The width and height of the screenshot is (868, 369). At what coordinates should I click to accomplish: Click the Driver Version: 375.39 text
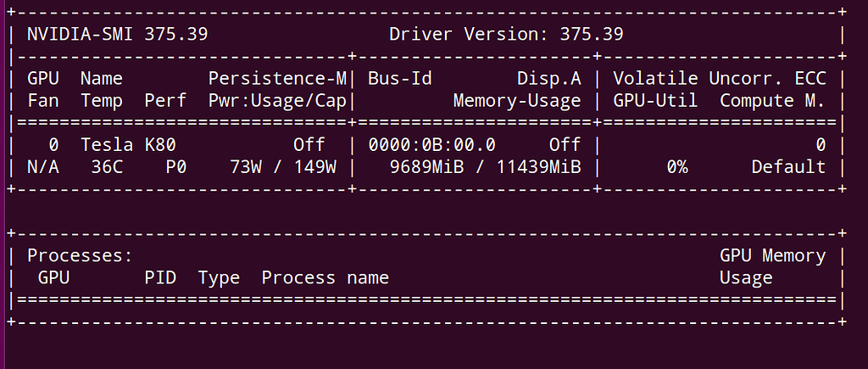pyautogui.click(x=506, y=35)
